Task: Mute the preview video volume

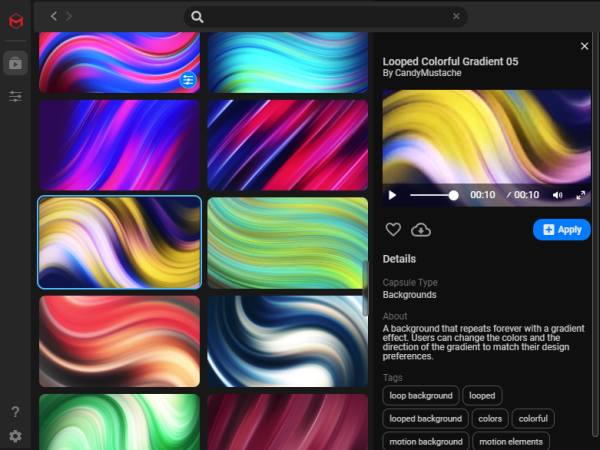Action: (x=557, y=195)
